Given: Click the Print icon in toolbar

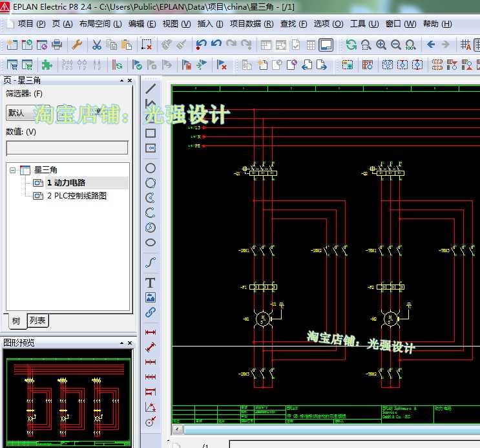Looking at the screenshot, I should click(x=57, y=45).
